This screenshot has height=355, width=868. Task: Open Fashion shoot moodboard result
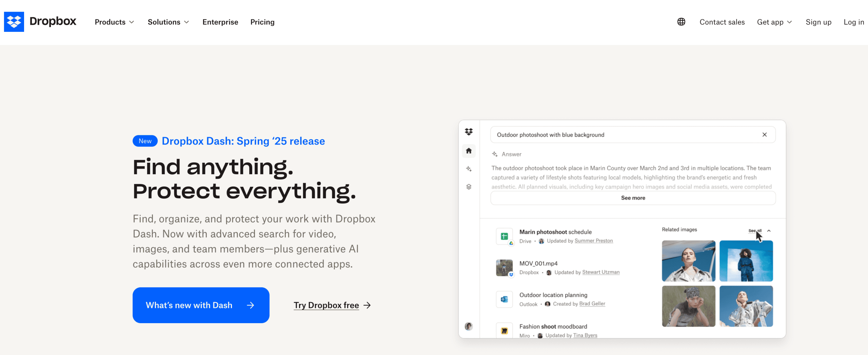click(x=553, y=327)
